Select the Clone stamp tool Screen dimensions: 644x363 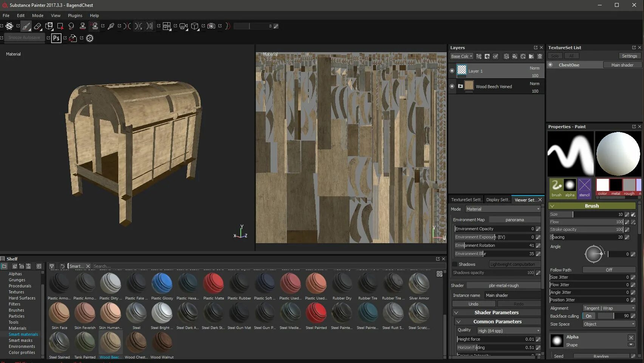82,26
